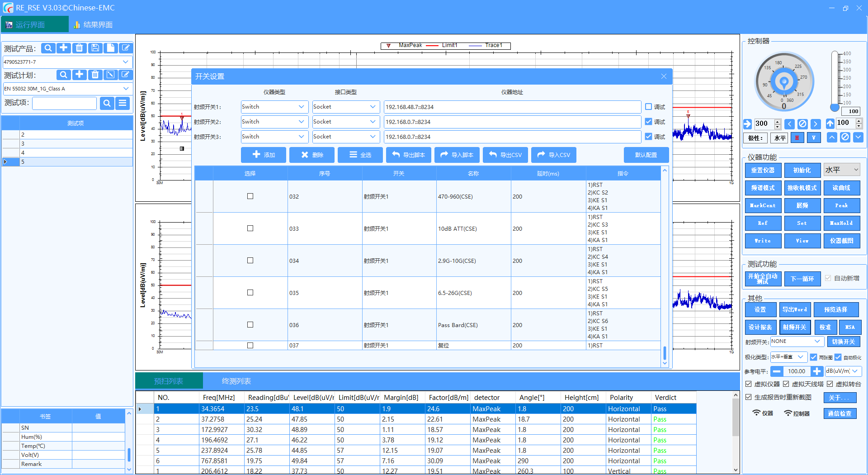
Task: Switch to 结果界面 tab
Action: (x=94, y=24)
